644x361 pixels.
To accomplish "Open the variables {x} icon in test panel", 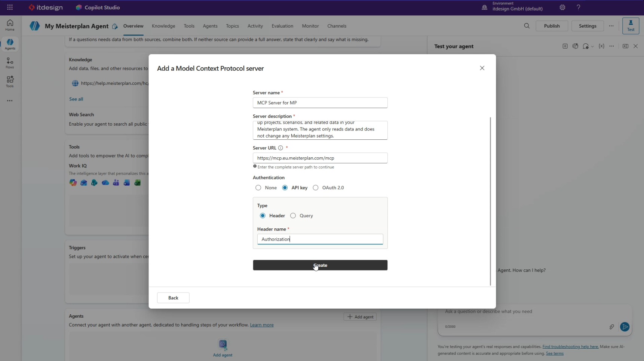I will coord(601,46).
